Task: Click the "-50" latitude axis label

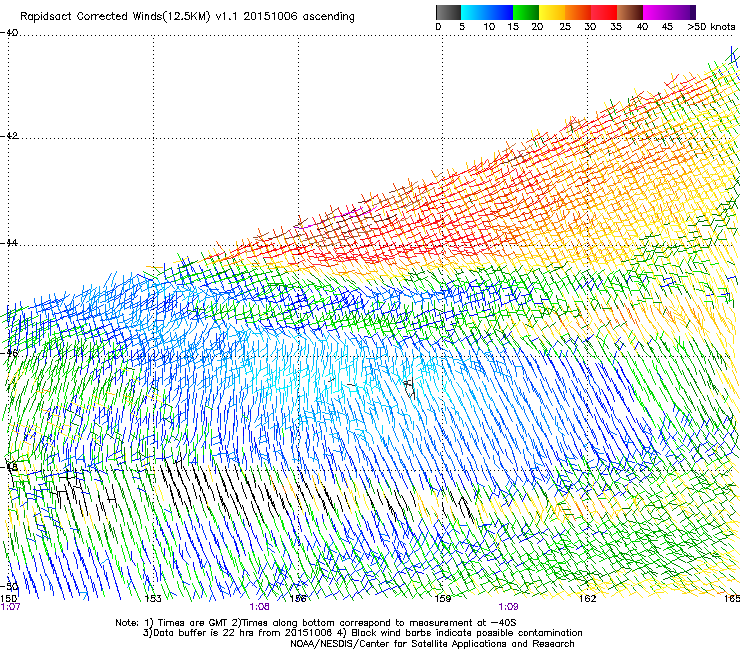Action: pos(9,587)
